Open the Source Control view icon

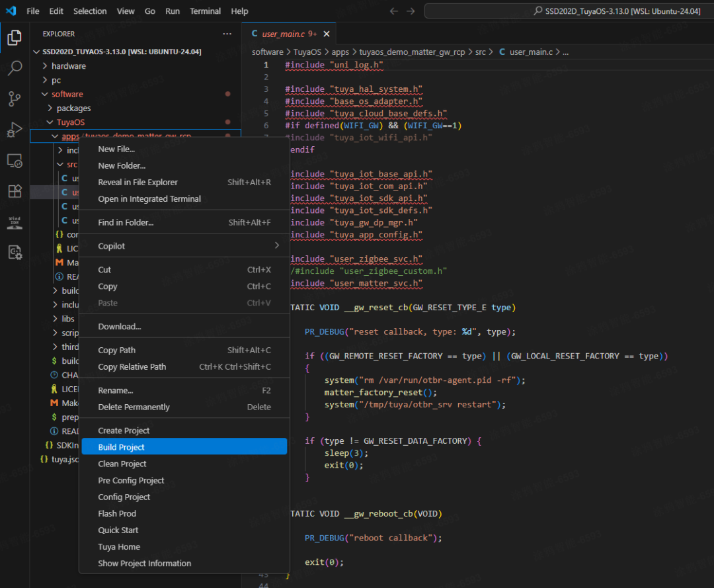(x=15, y=99)
